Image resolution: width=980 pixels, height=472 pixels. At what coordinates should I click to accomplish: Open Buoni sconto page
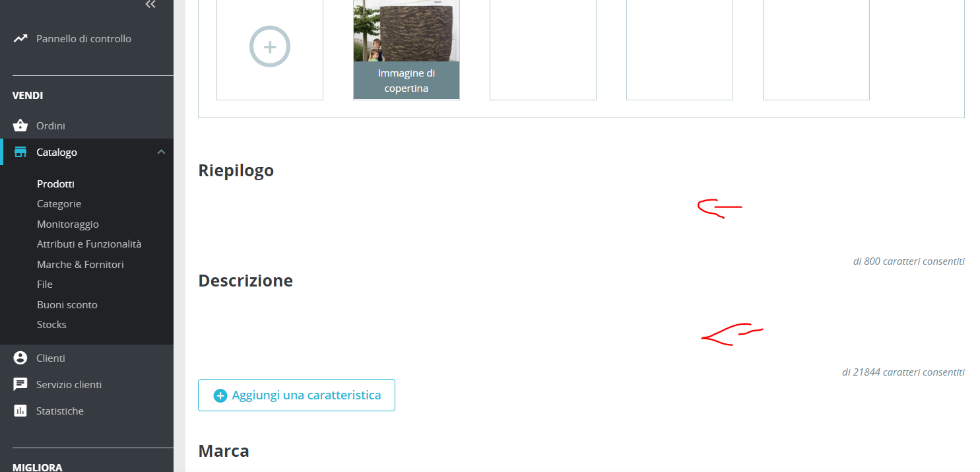point(67,304)
